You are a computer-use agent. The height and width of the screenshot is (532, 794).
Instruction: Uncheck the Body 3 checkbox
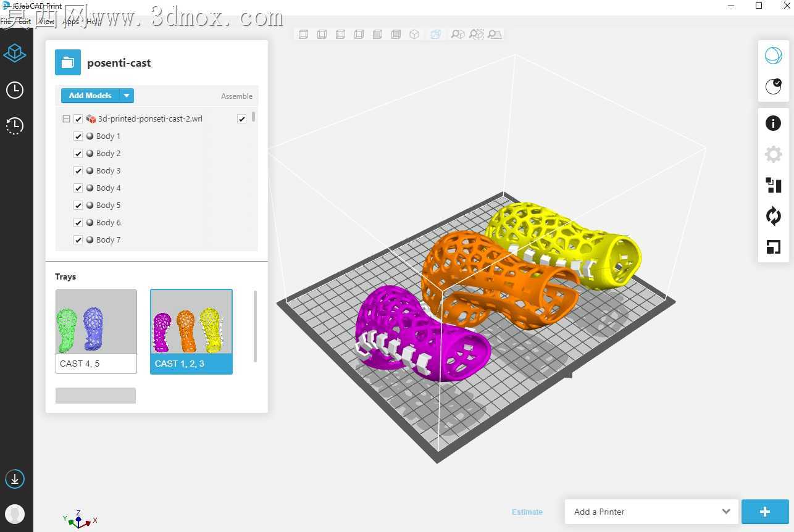click(x=78, y=171)
